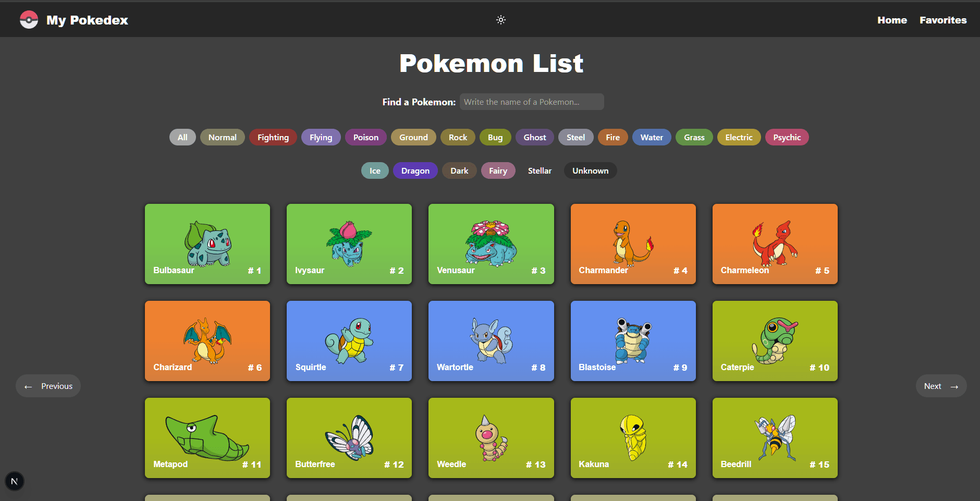
Task: Open the Charmander card
Action: pos(633,244)
